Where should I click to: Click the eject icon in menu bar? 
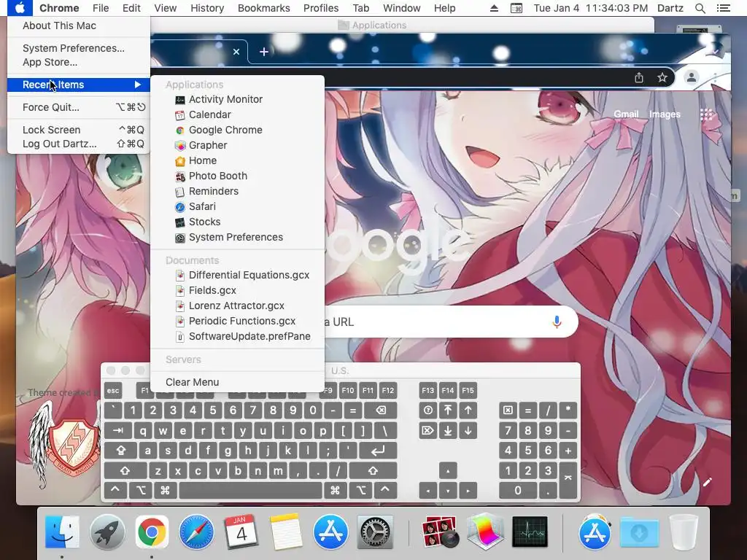pyautogui.click(x=494, y=8)
